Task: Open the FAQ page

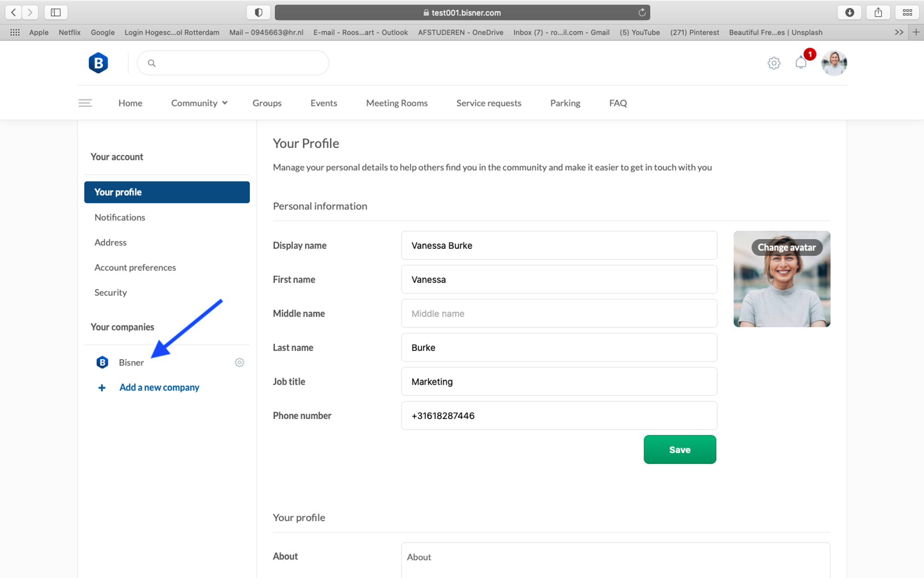Action: pyautogui.click(x=618, y=103)
